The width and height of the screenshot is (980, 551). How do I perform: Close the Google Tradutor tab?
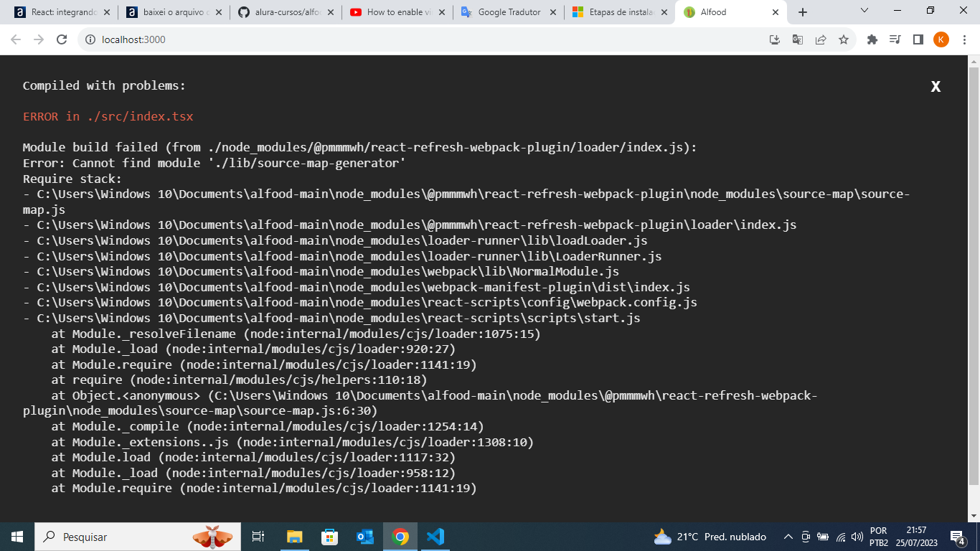(553, 12)
